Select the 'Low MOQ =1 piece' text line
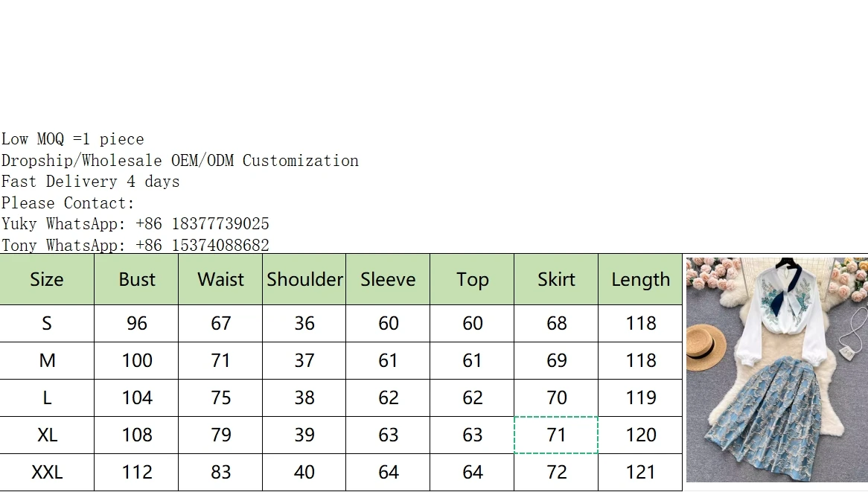868x492 pixels. point(72,139)
